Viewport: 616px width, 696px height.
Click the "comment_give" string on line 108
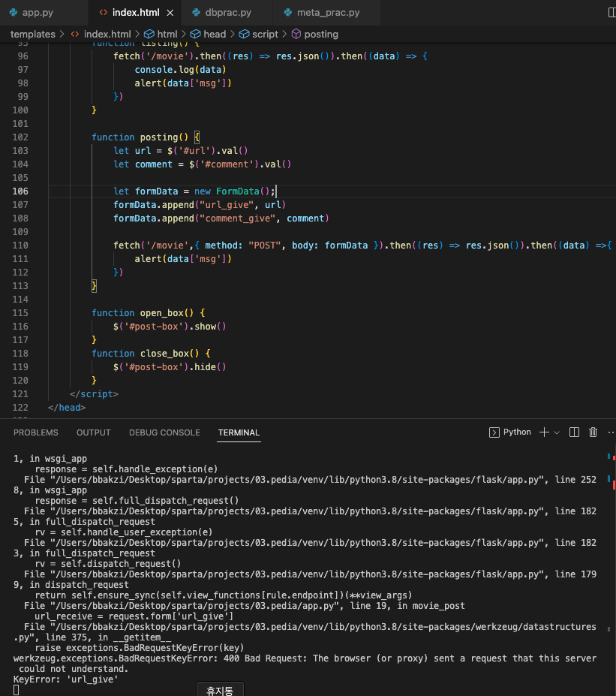point(238,218)
